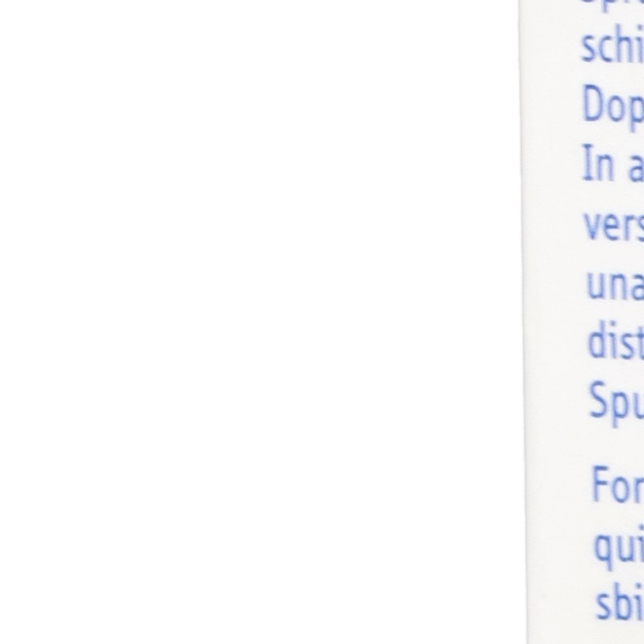Viewport: 644px width, 644px height.
Task: Click the blue word "una"
Action: tap(615, 285)
